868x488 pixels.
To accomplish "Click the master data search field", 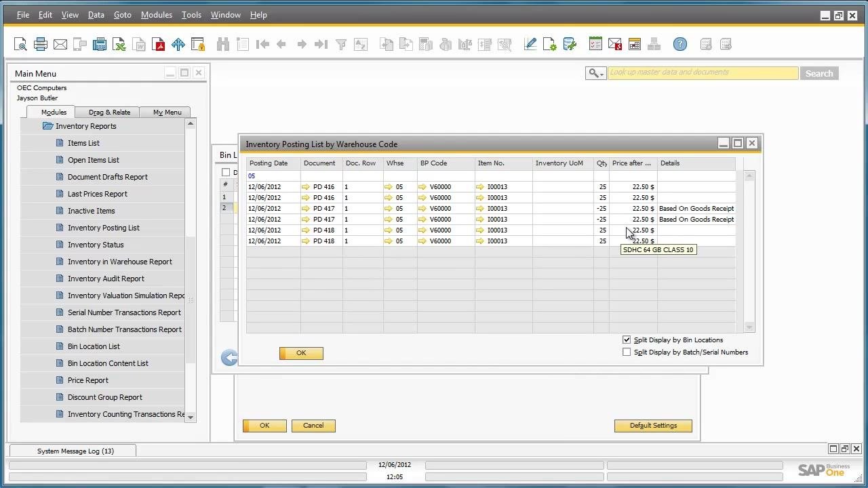I will click(x=703, y=73).
